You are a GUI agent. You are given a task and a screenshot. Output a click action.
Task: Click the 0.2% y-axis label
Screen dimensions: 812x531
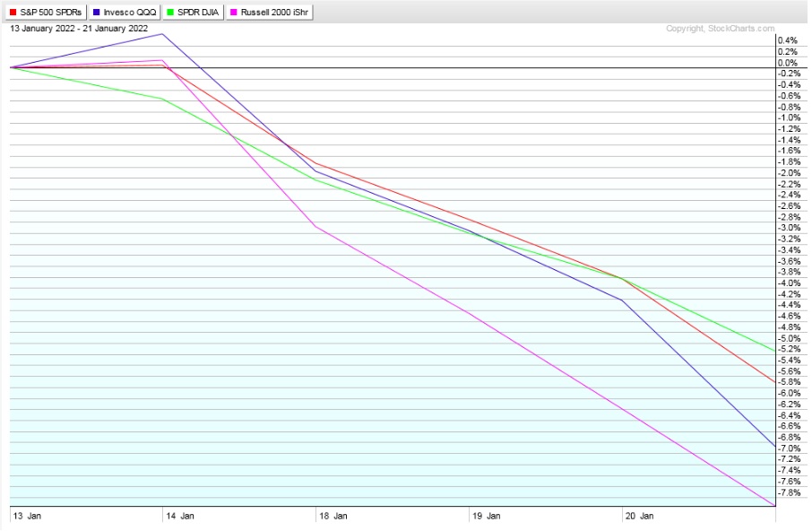coord(788,52)
